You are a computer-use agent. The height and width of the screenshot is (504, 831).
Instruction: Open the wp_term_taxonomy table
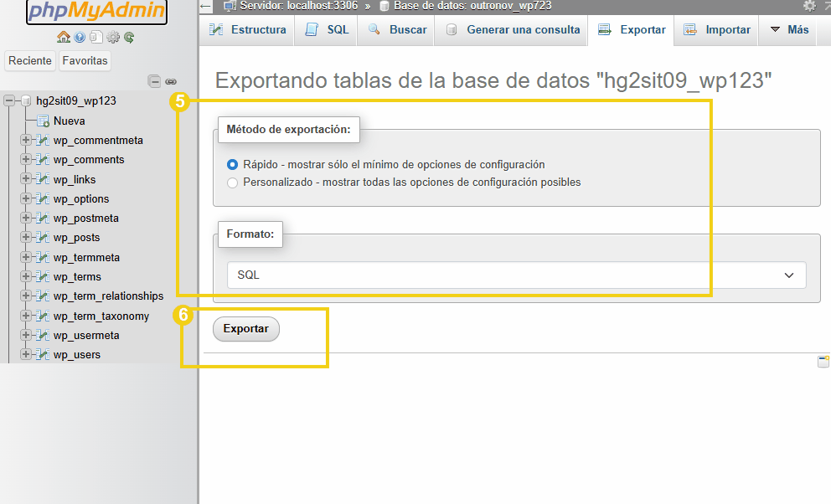point(101,316)
